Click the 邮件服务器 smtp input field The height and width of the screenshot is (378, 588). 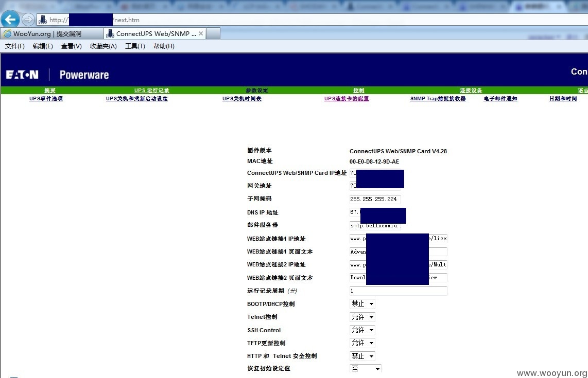[375, 226]
